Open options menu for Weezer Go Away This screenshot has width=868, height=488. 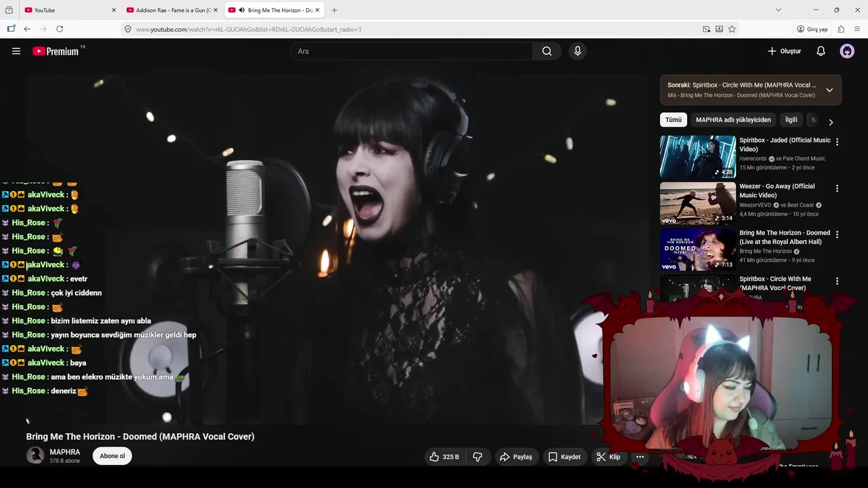[x=837, y=188]
